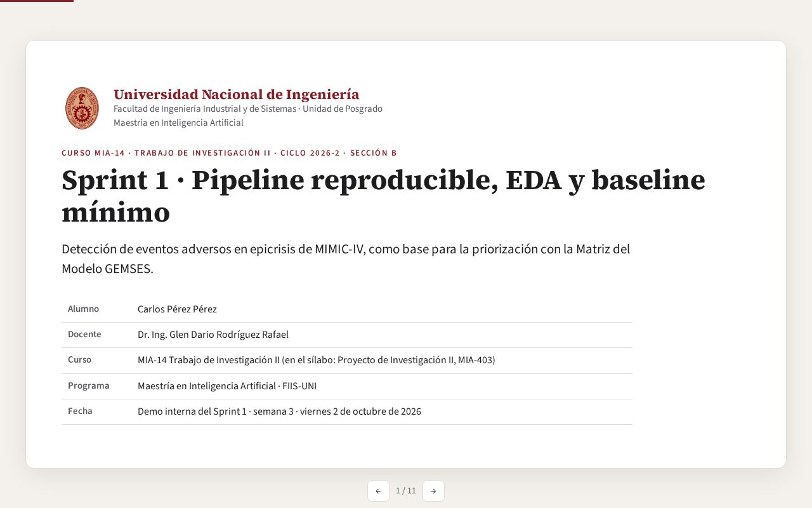Select the FIIS-UNI program cell
812x508 pixels.
point(227,386)
